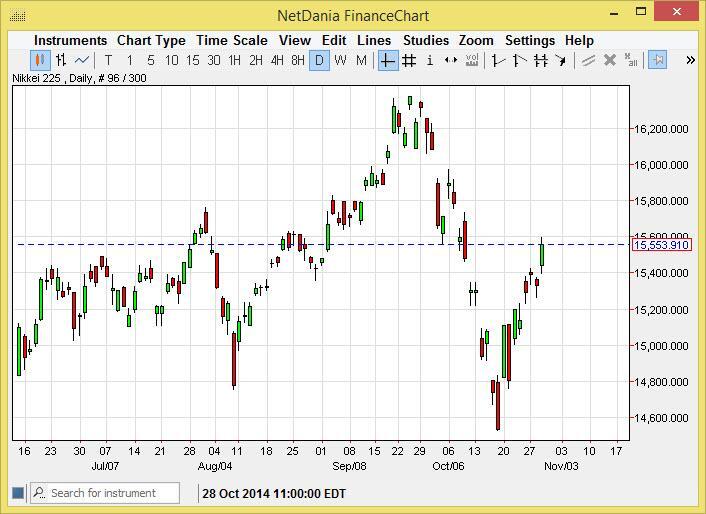Viewport: 706px width, 514px height.
Task: Switch to line chart icon
Action: [82, 60]
